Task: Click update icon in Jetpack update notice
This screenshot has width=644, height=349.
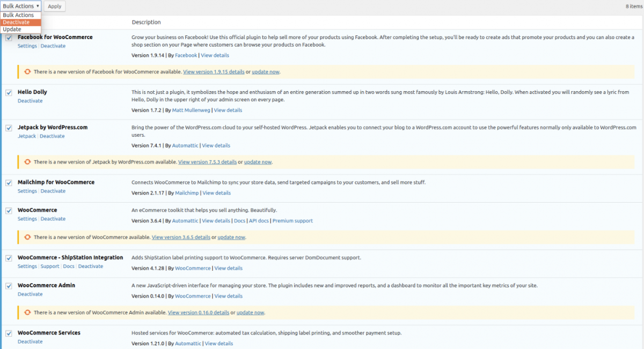Action: [27, 161]
